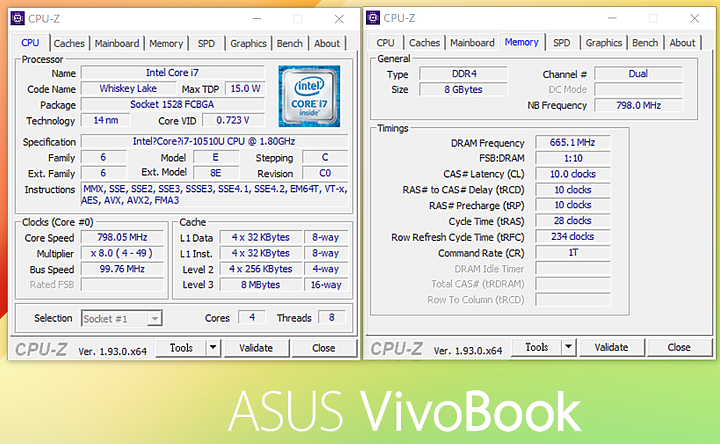Click Bus Speed value 99.76 MHz
Image resolution: width=720 pixels, height=444 pixels.
[x=122, y=269]
